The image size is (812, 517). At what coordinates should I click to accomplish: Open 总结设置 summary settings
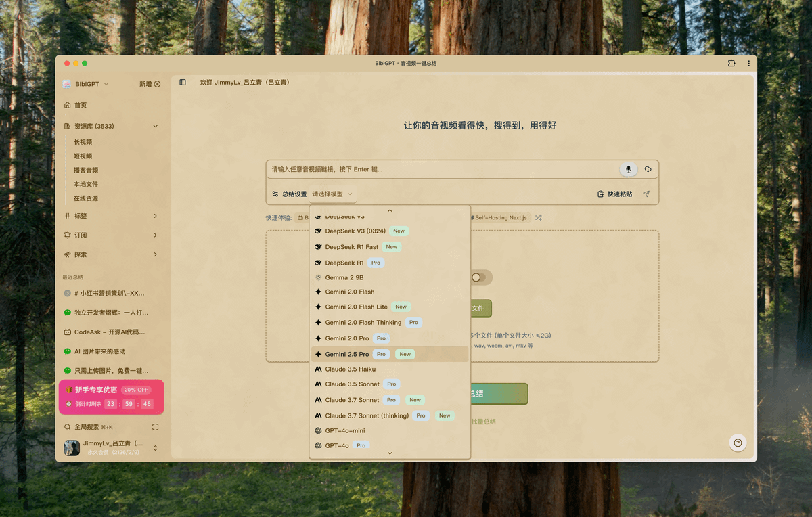pyautogui.click(x=289, y=194)
